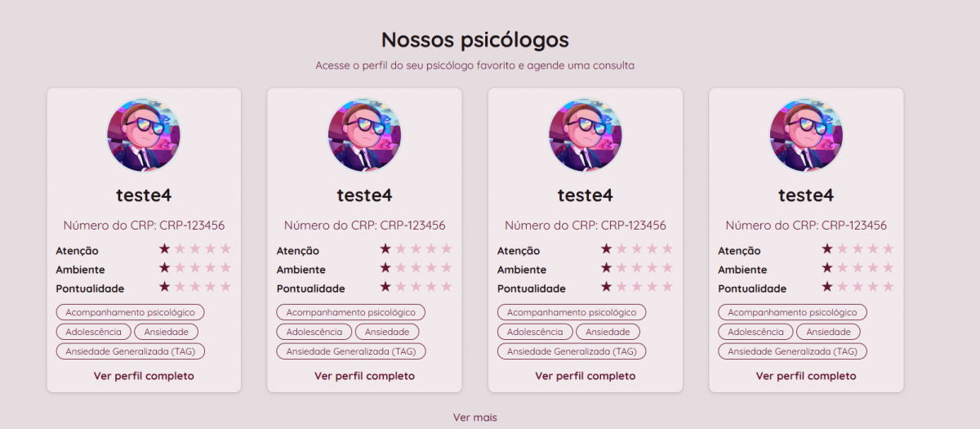Screen dimensions: 980x429
Task: Click fifth Ambiente star in first card
Action: click(x=226, y=268)
